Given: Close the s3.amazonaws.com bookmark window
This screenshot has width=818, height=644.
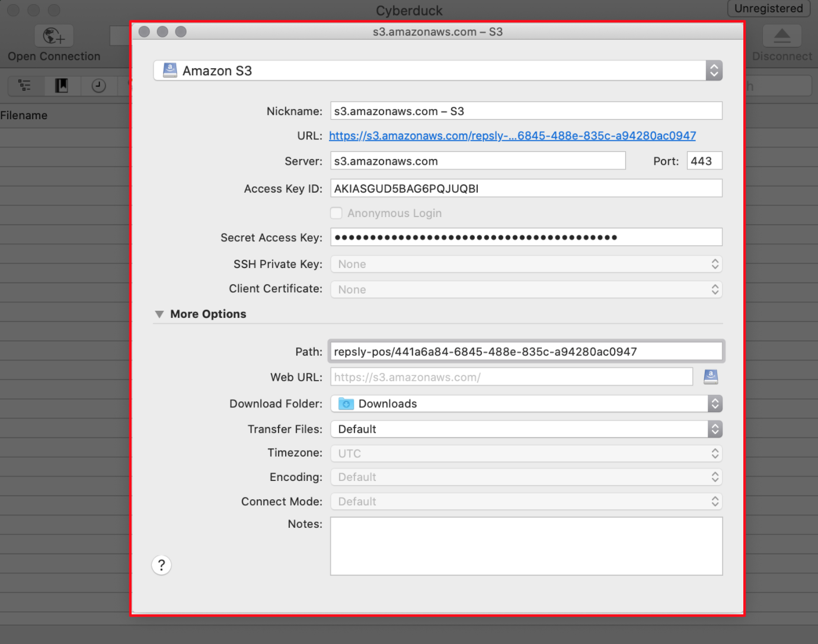Looking at the screenshot, I should (x=144, y=31).
